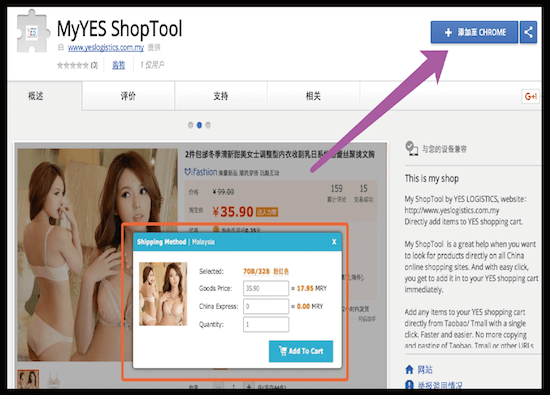Click the 159 review count
550x395 pixels.
click(x=337, y=189)
